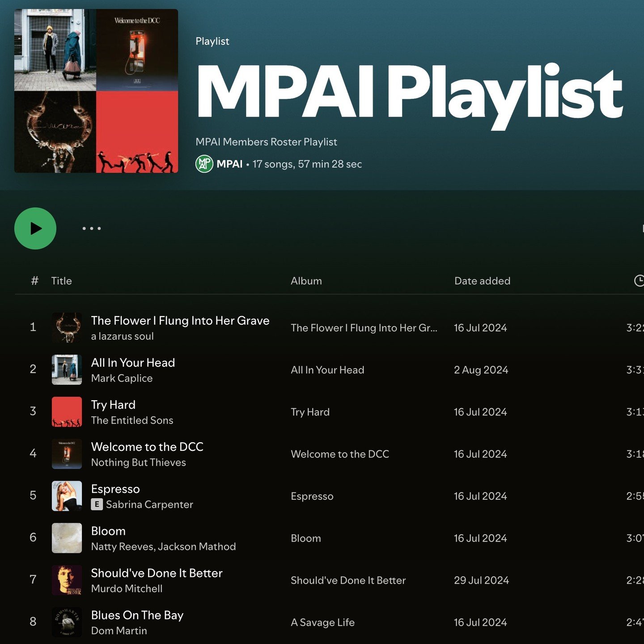Click the clock duration column icon
Image resolution: width=644 pixels, height=644 pixels.
coord(639,281)
